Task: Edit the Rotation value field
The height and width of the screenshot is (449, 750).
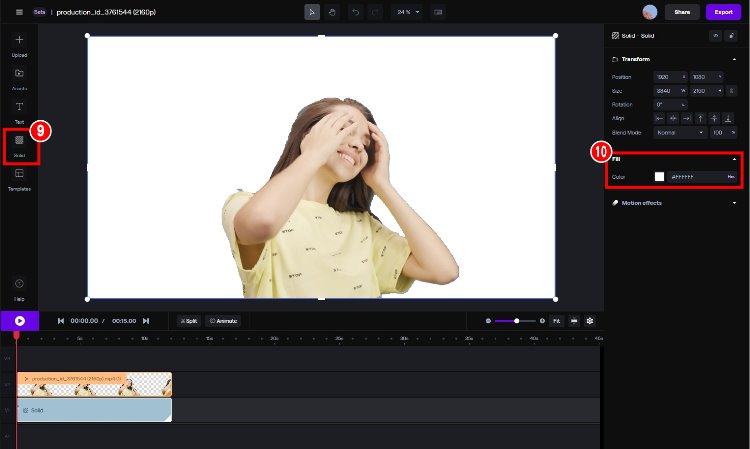Action: [671, 104]
